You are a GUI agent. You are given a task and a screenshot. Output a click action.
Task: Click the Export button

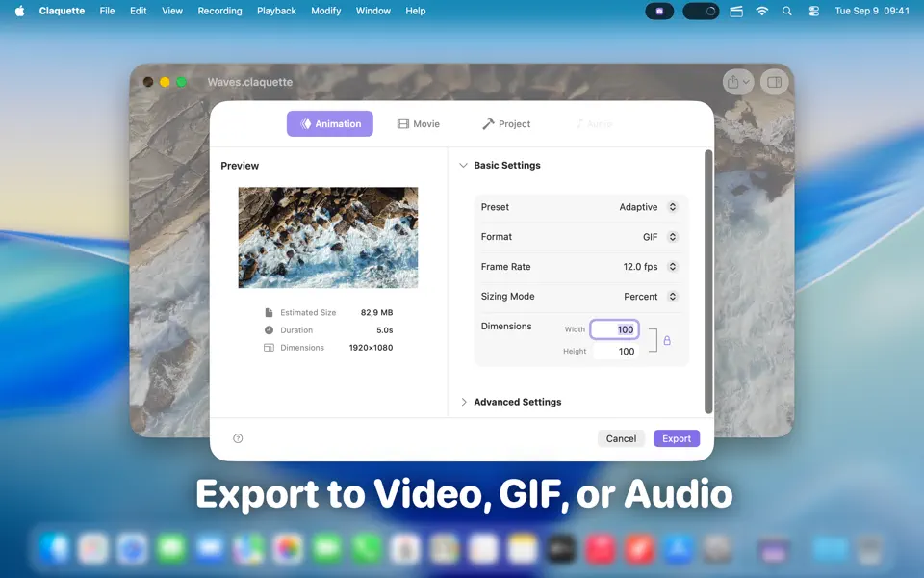[677, 438]
